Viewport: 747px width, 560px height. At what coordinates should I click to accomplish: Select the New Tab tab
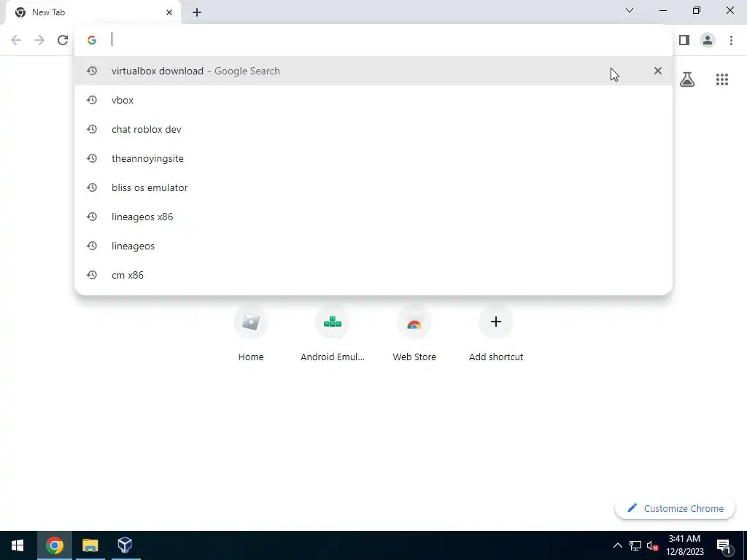click(x=93, y=12)
